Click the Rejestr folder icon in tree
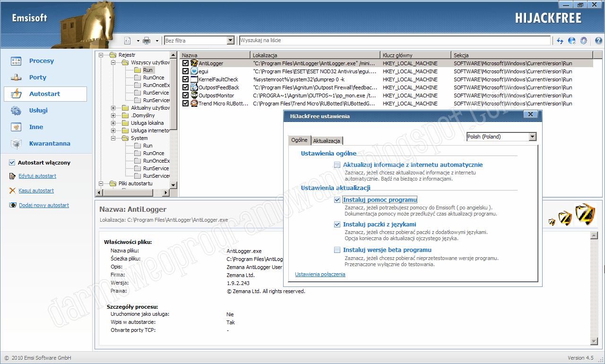The image size is (605, 364). click(x=112, y=55)
